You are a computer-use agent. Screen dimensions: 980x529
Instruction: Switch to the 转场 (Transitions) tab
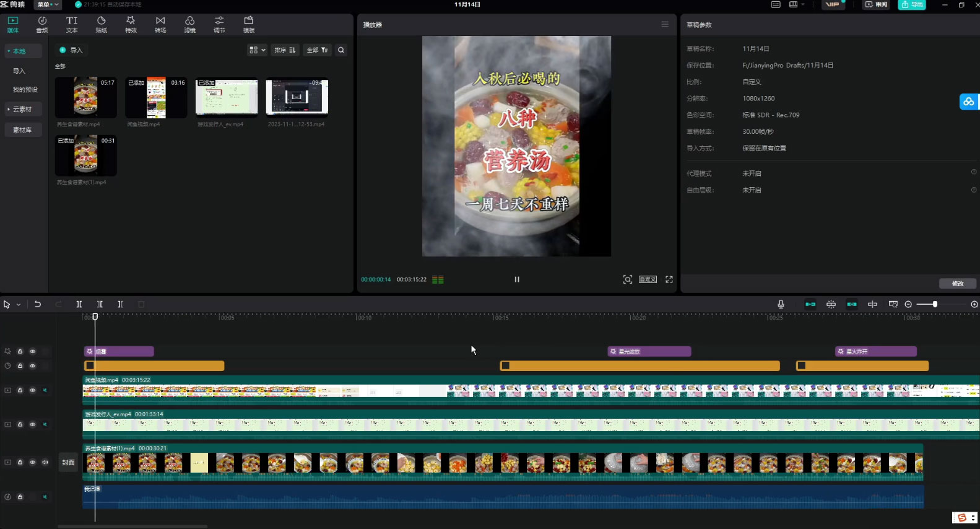pos(160,24)
